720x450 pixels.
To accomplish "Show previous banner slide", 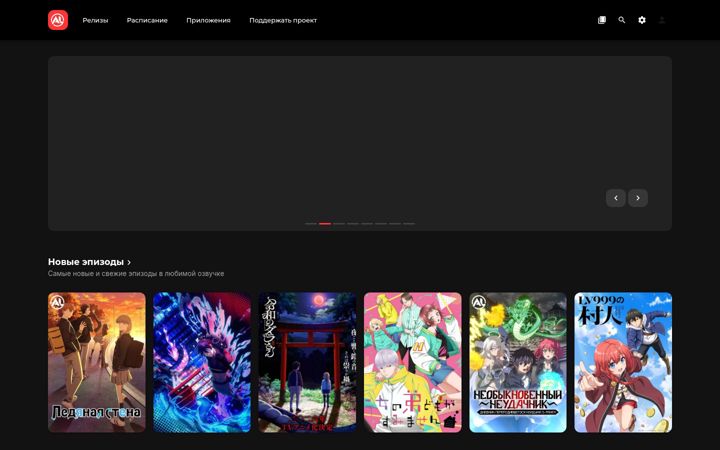I will 616,198.
